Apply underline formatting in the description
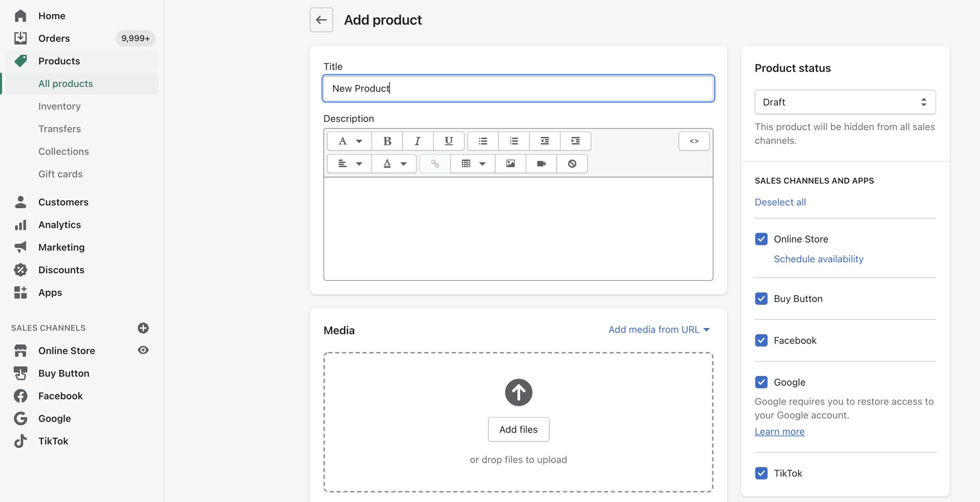980x502 pixels. coord(449,141)
